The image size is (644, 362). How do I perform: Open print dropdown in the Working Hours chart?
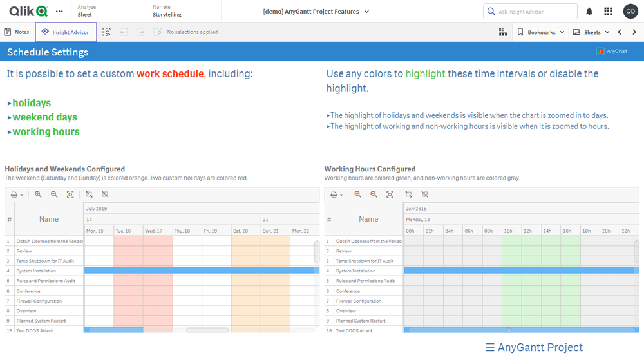click(x=336, y=195)
